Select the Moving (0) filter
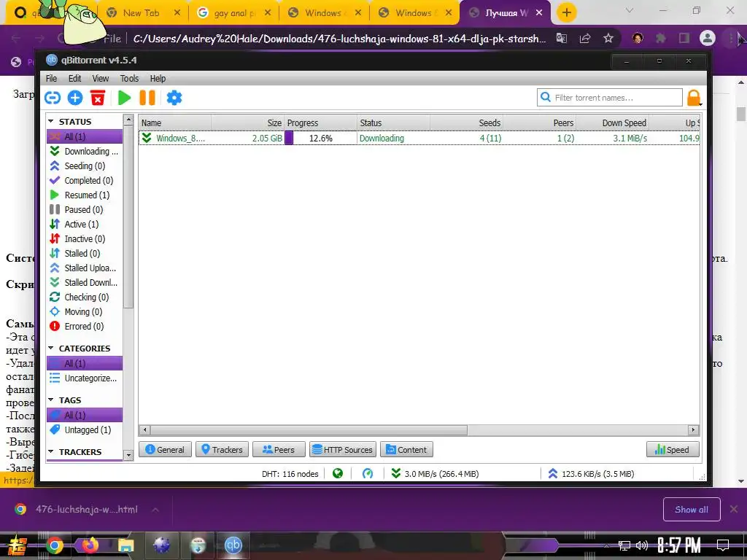The width and height of the screenshot is (747, 560). coord(85,312)
